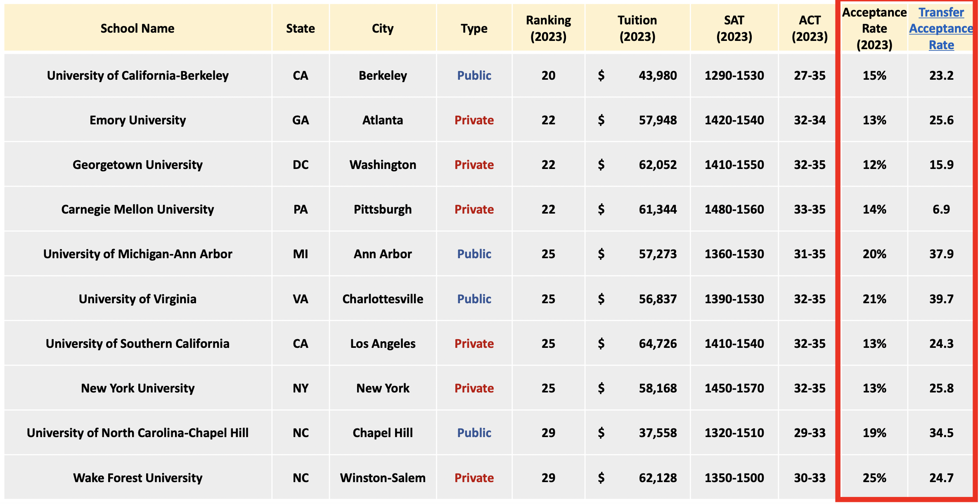Click the School Name column header
This screenshot has height=504, width=980.
tap(137, 29)
